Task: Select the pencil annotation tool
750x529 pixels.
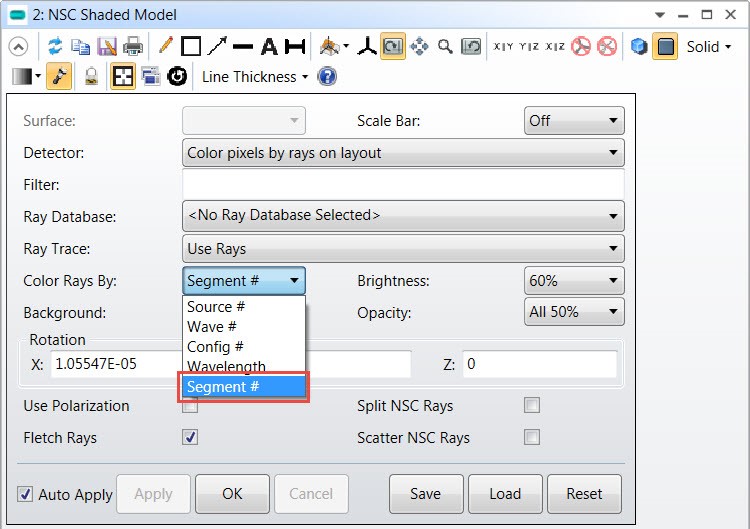Action: (165, 46)
